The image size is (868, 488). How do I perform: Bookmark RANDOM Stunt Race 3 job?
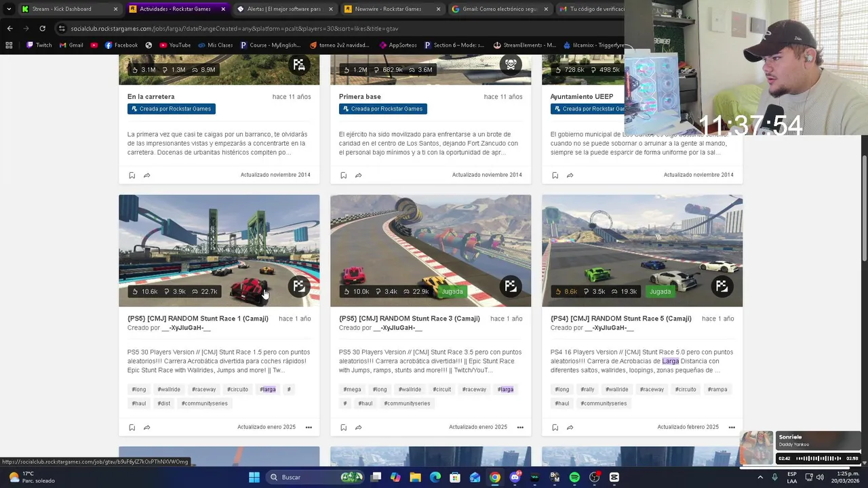click(x=343, y=427)
